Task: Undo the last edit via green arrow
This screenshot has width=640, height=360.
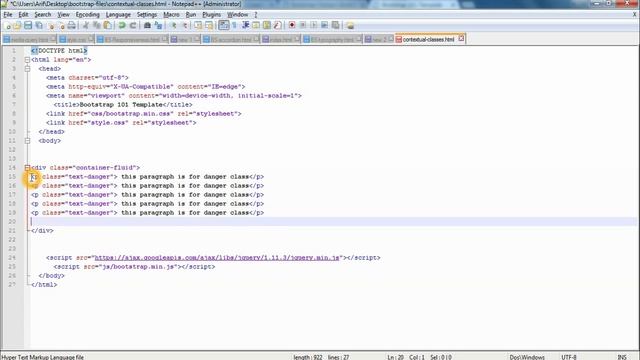Action: coord(122,26)
